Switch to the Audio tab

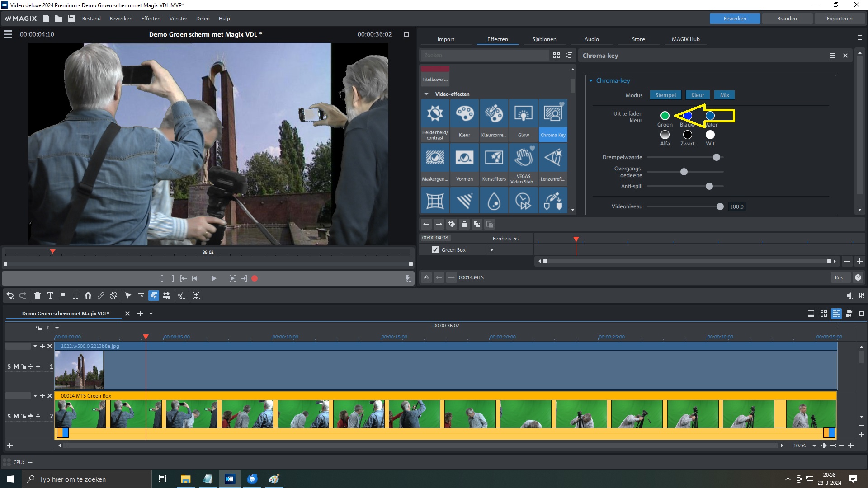[592, 39]
